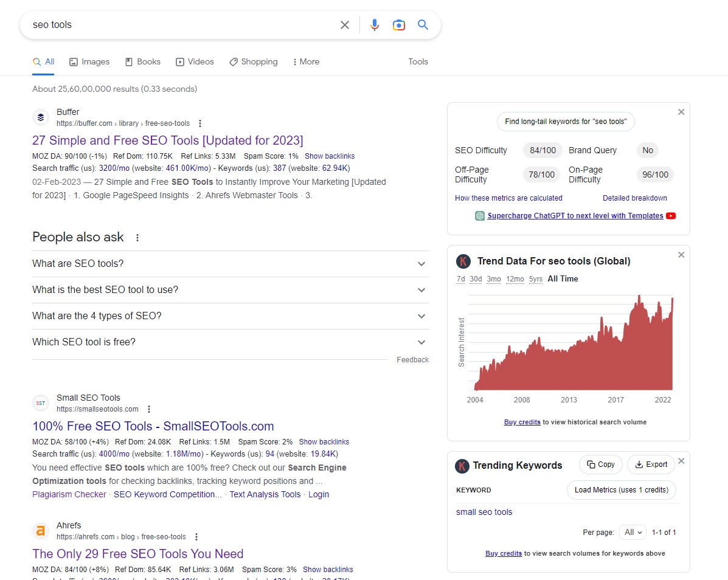Open the three-dot menu for Buffer result
728x580 pixels.
(200, 123)
